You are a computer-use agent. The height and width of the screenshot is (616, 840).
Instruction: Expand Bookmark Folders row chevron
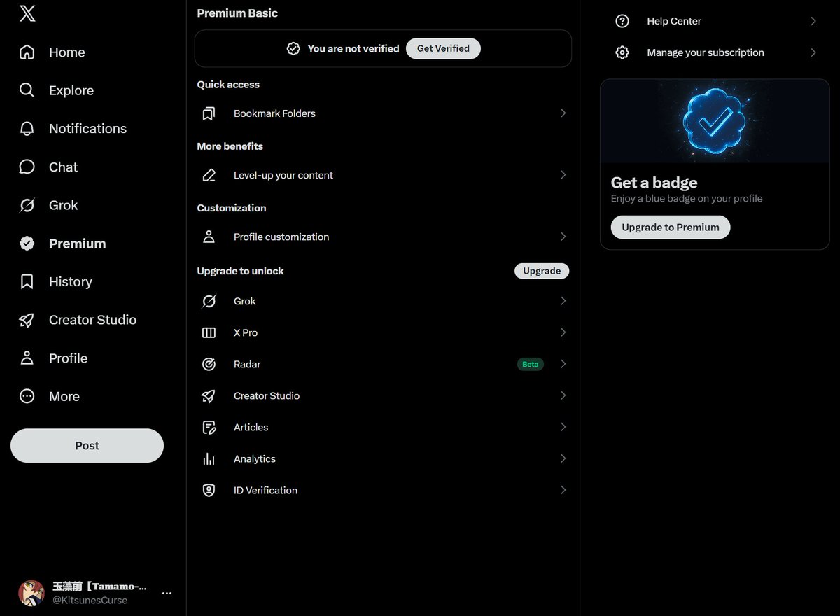[563, 113]
